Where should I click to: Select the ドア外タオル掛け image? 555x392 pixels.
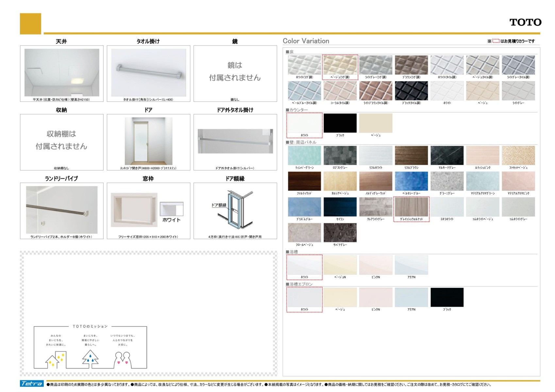235,141
